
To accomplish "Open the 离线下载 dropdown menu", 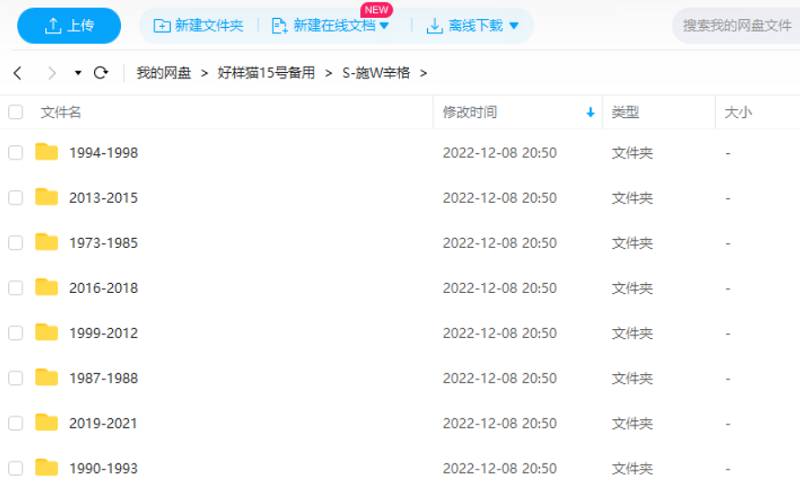I will tap(514, 26).
